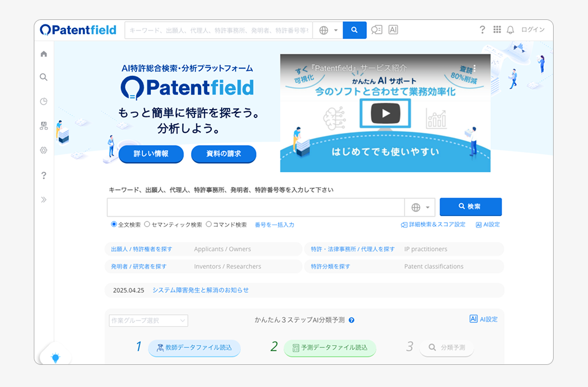The image size is (588, 387).
Task: Open the apps grid menu
Action: point(497,29)
